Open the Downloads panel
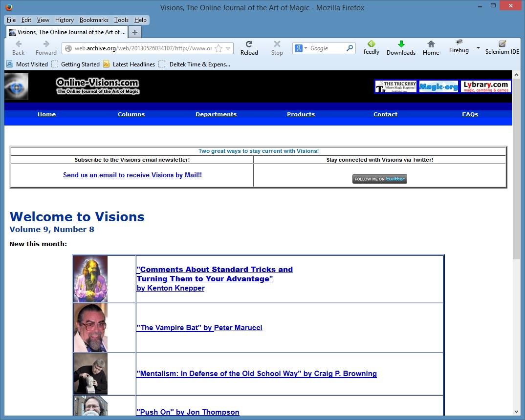This screenshot has width=525, height=420. tap(401, 47)
